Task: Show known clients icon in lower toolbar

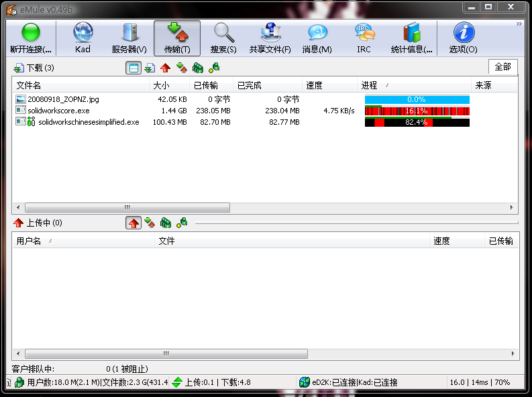Action: 182,223
